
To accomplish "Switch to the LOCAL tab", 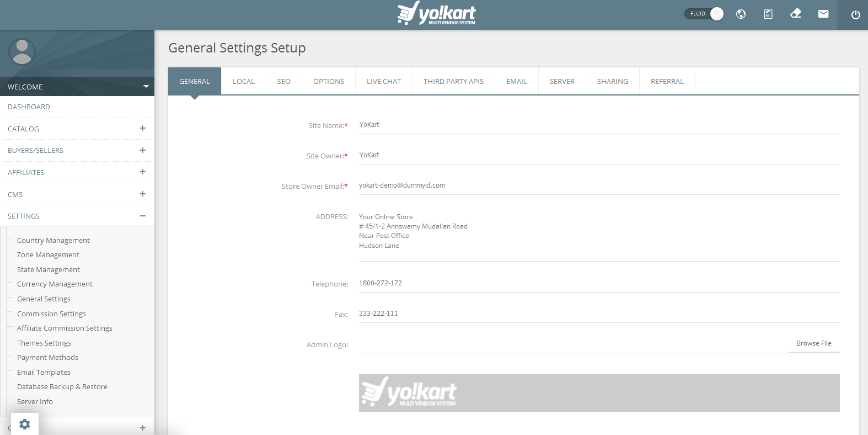I will pyautogui.click(x=244, y=81).
